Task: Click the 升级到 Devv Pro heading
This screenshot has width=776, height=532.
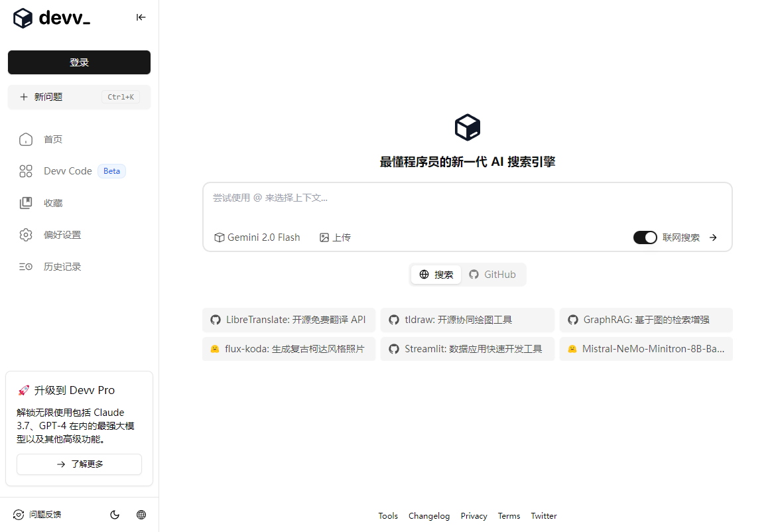Action: click(x=66, y=391)
